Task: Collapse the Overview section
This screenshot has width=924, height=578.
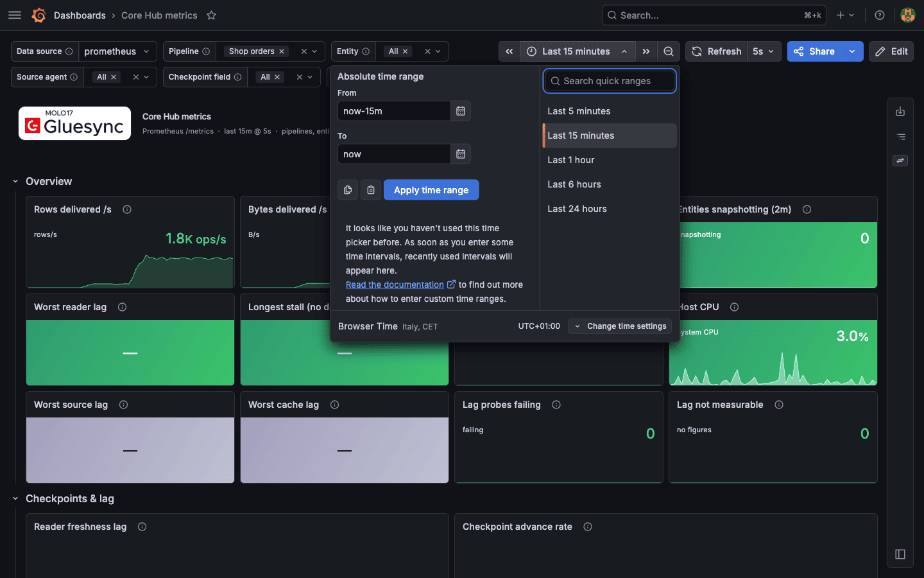Action: click(15, 181)
